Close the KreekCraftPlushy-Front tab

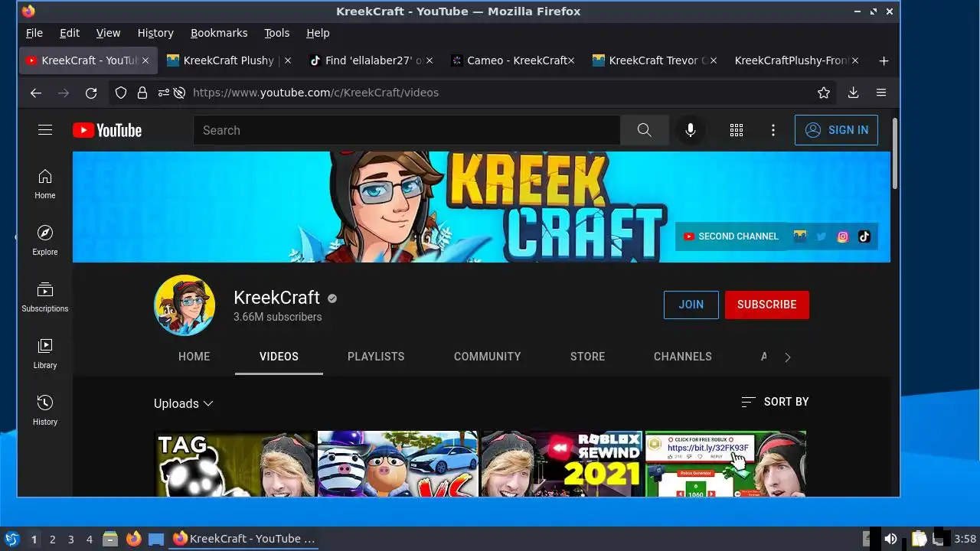pos(855,60)
